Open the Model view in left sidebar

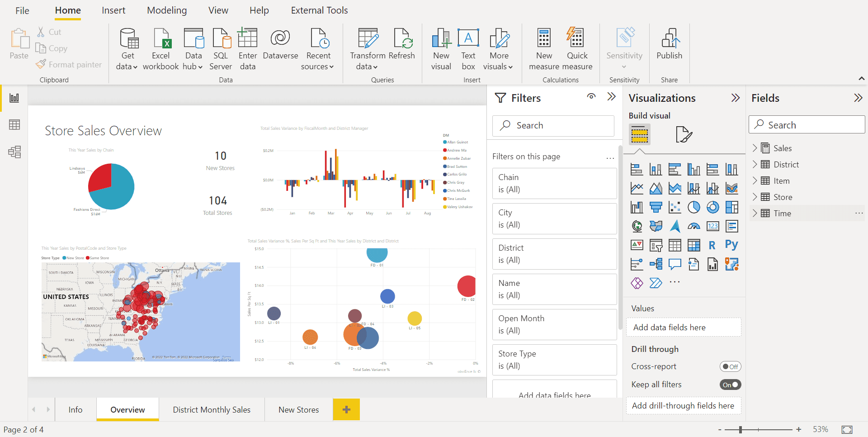(x=14, y=152)
